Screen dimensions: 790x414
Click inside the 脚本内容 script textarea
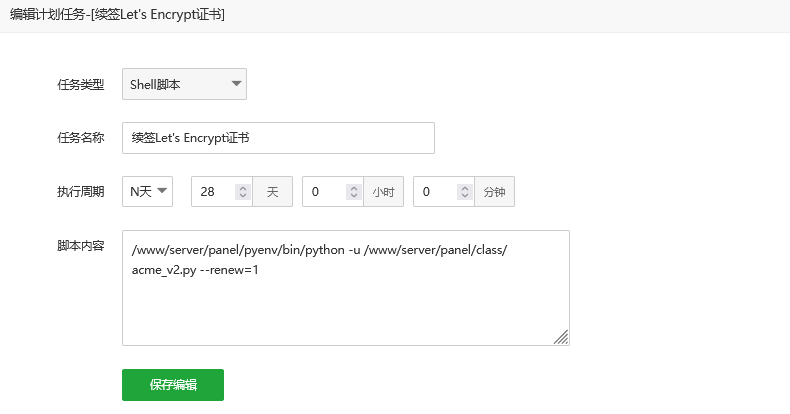click(346, 288)
